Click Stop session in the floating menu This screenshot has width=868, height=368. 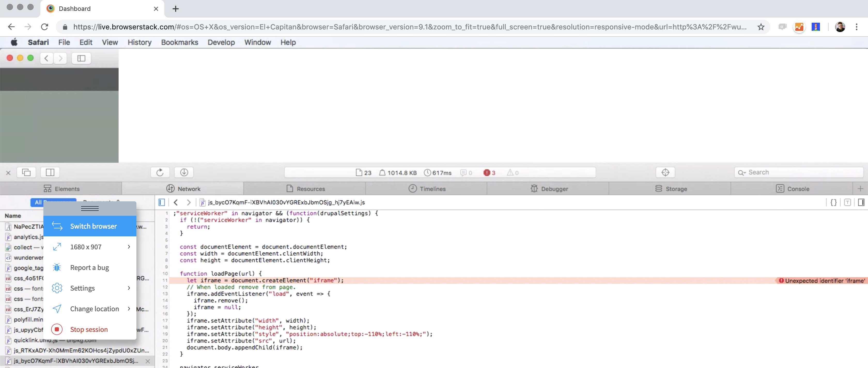pos(89,329)
